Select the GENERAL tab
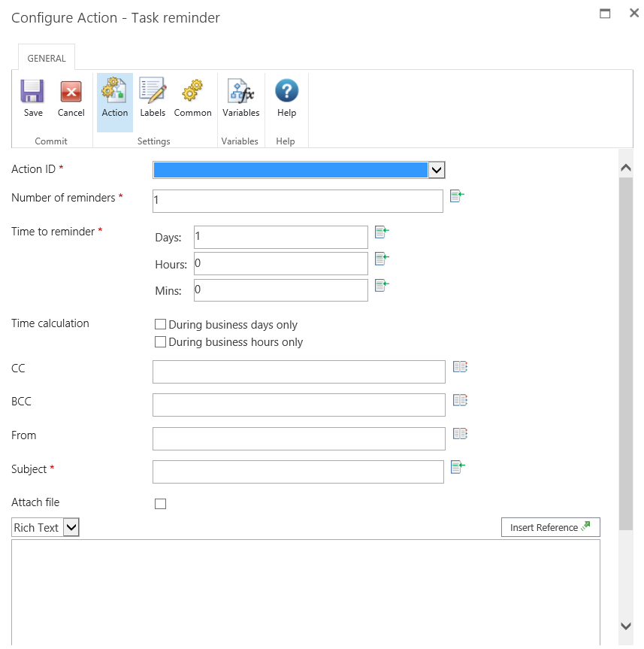 coord(47,58)
